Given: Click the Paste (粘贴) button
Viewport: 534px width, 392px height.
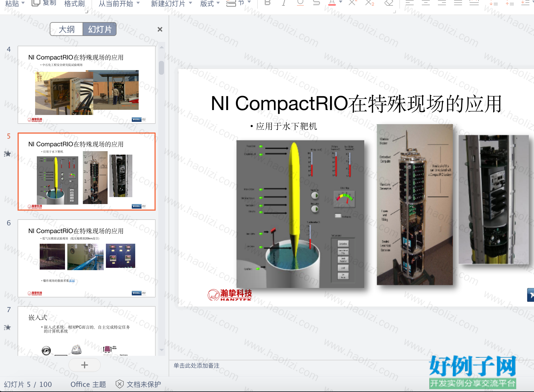Looking at the screenshot, I should tap(12, 3).
